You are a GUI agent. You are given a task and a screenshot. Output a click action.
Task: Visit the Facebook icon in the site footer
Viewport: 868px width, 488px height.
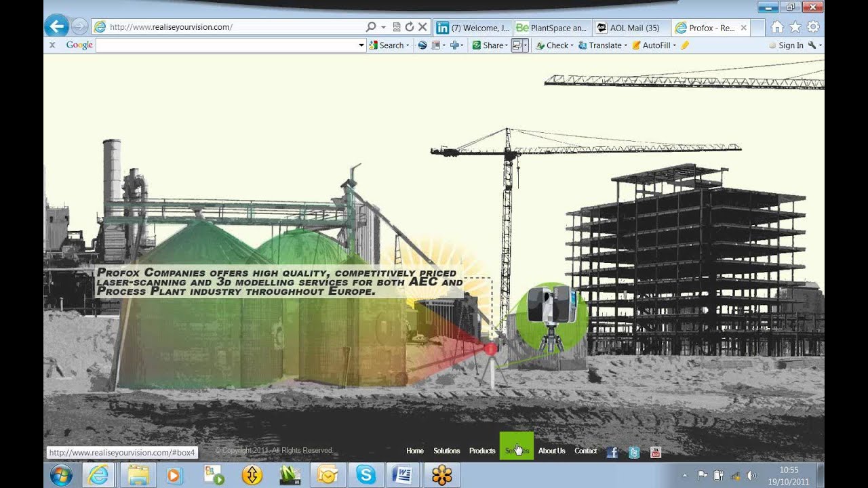click(612, 452)
